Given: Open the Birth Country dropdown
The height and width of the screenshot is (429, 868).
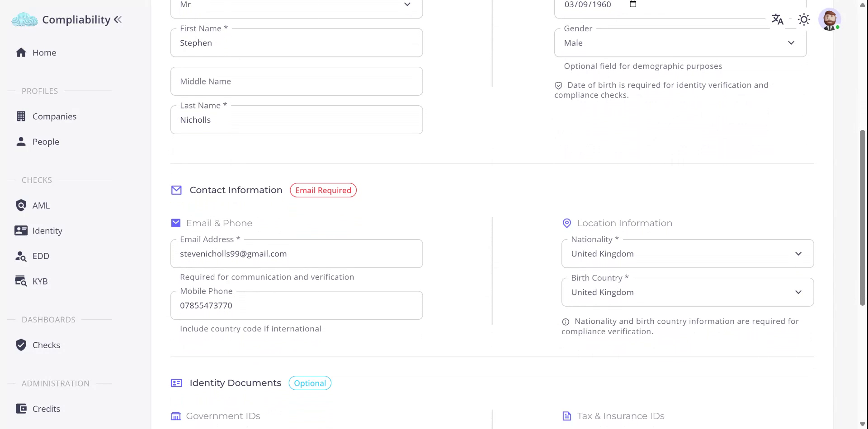Looking at the screenshot, I should (687, 292).
